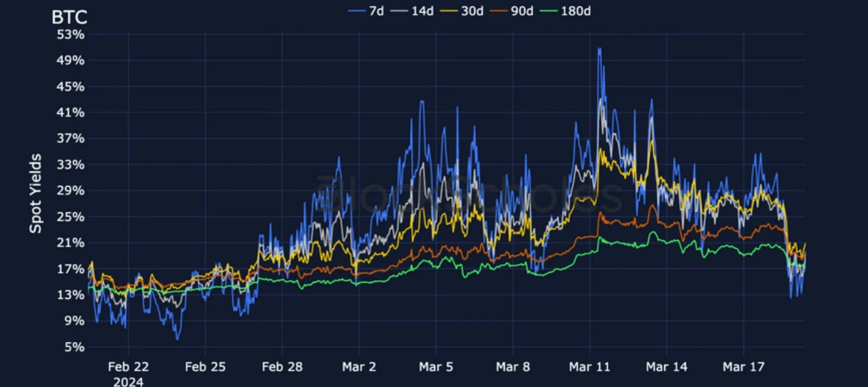Click the Feb 22 x-axis date label
This screenshot has width=868, height=387.
tap(129, 367)
